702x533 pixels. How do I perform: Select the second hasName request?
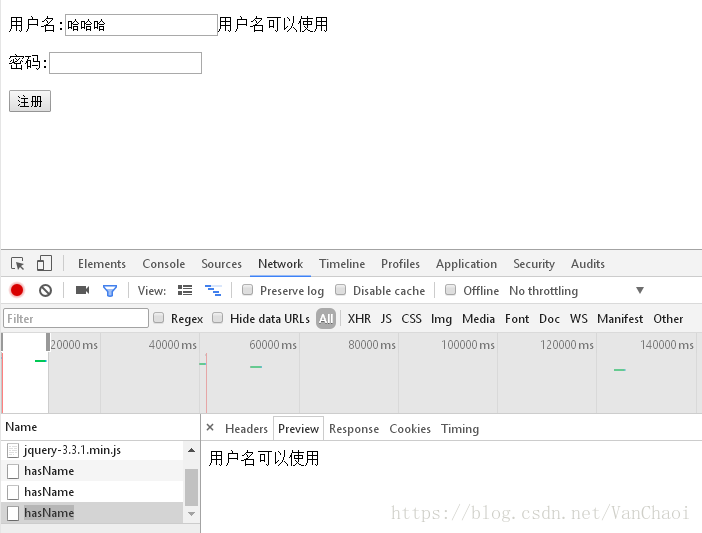92,492
